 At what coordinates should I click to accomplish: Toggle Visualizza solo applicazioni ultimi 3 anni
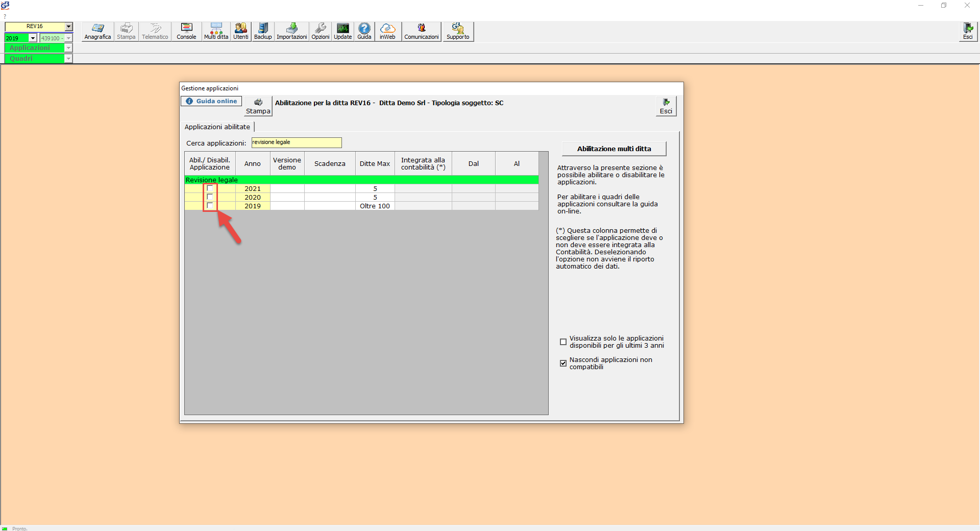(563, 342)
